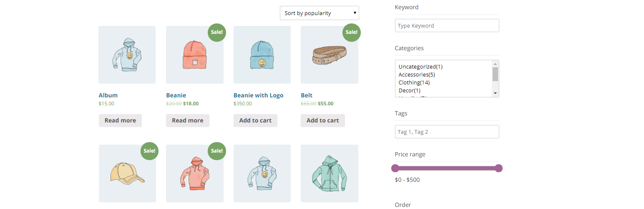The image size is (644, 209).
Task: Click the Belt product image
Action: pyautogui.click(x=329, y=55)
